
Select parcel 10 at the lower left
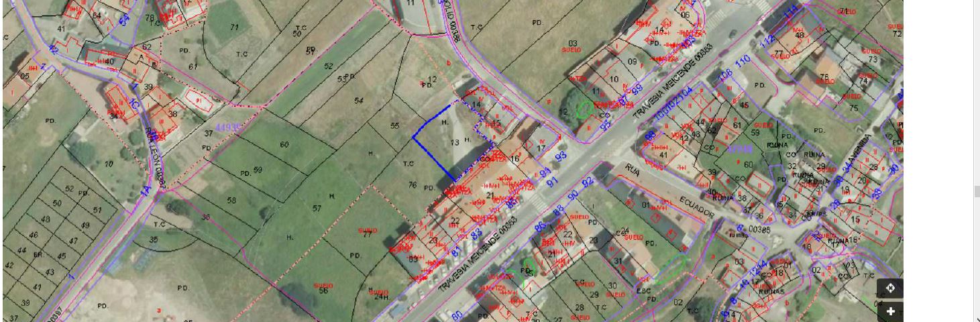[x=109, y=164]
